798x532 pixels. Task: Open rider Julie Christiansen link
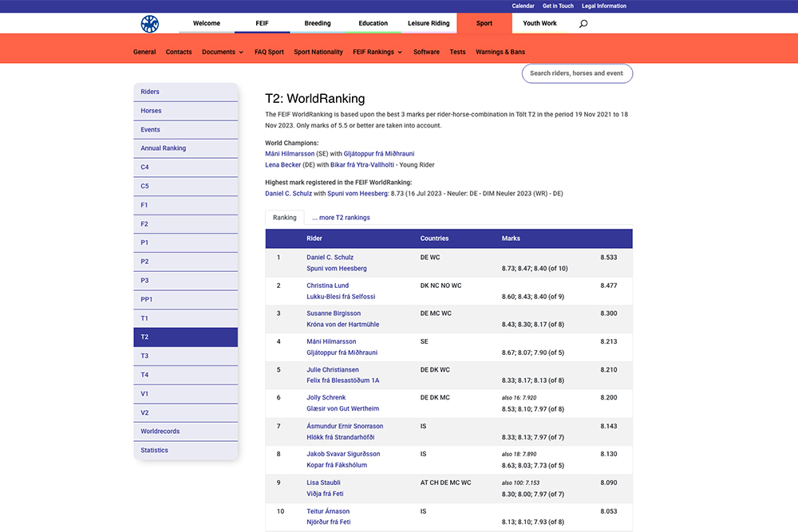pos(333,370)
